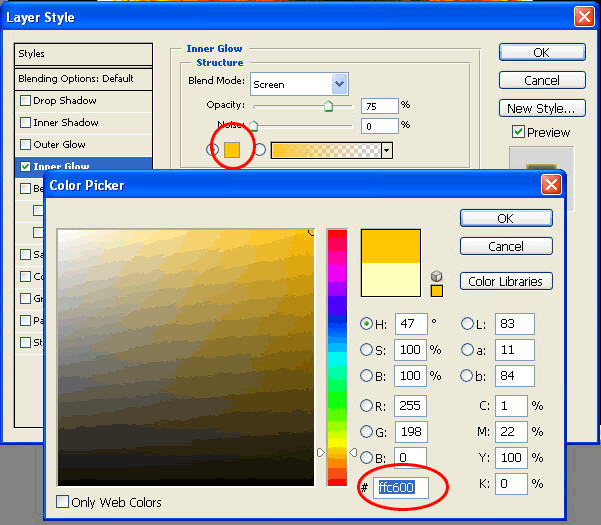The width and height of the screenshot is (601, 525).
Task: Click the New Style... button
Action: pos(541,108)
